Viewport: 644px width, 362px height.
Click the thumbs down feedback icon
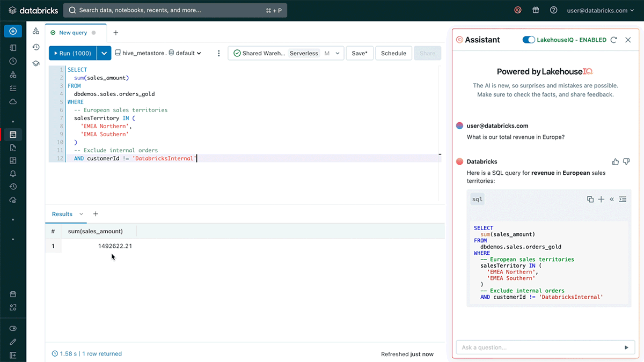click(626, 161)
